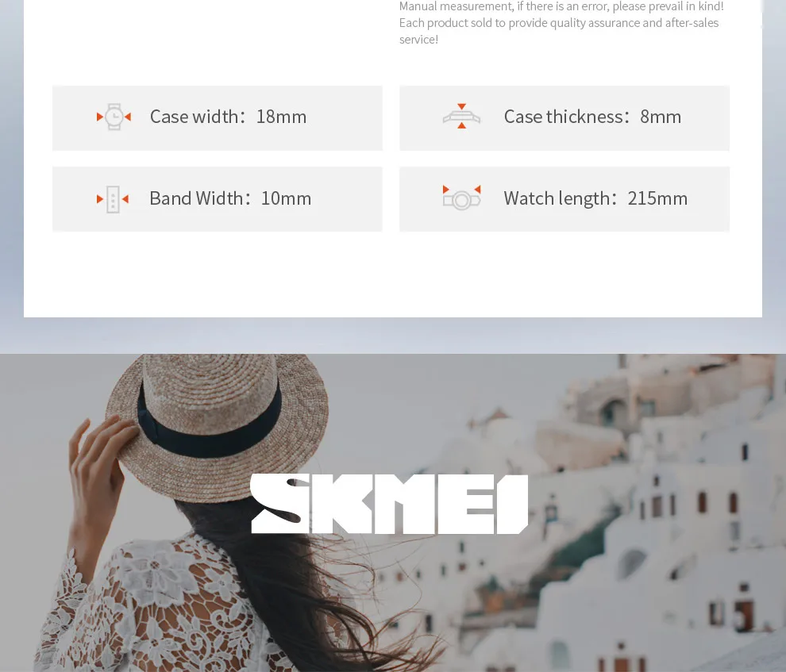The width and height of the screenshot is (786, 672).
Task: Click the "8mm" value in case thickness box
Action: click(661, 117)
